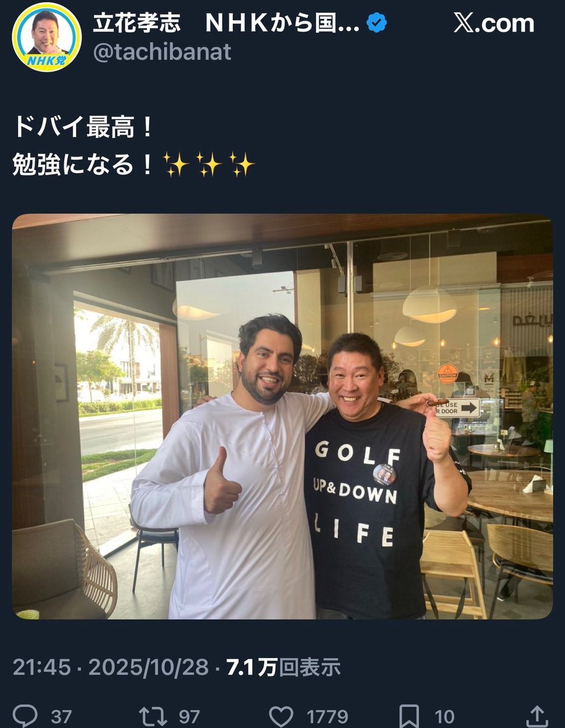The image size is (565, 728).
Task: Click the blue verified badge
Action: (x=376, y=22)
